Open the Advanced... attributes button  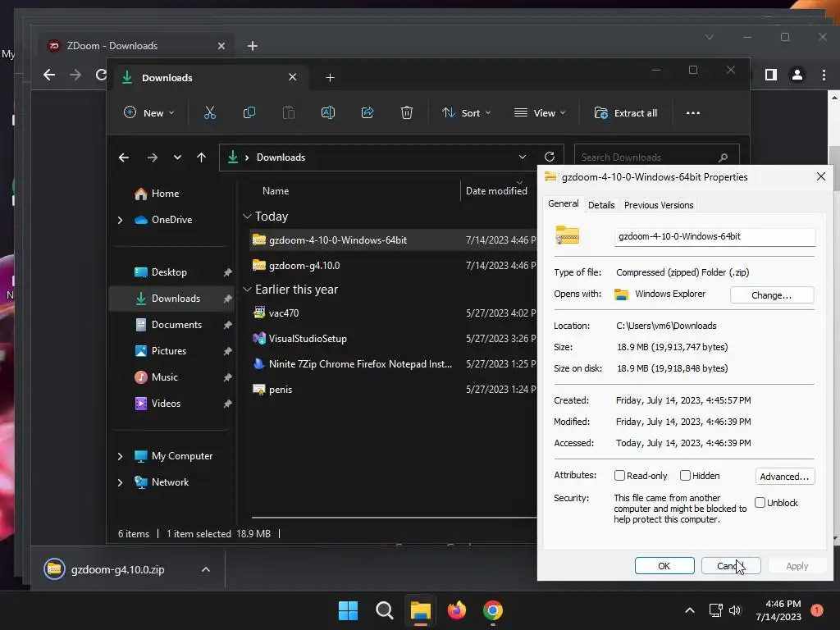[x=784, y=477]
